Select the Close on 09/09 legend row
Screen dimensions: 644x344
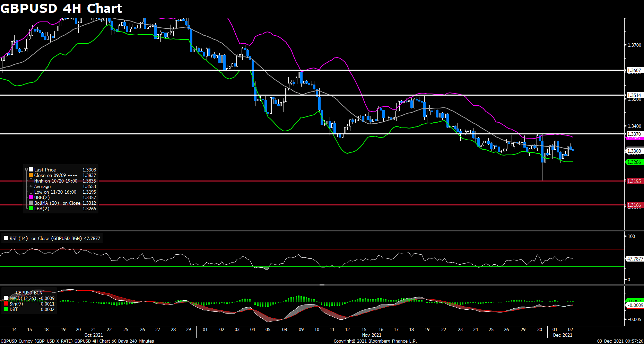tap(62, 175)
